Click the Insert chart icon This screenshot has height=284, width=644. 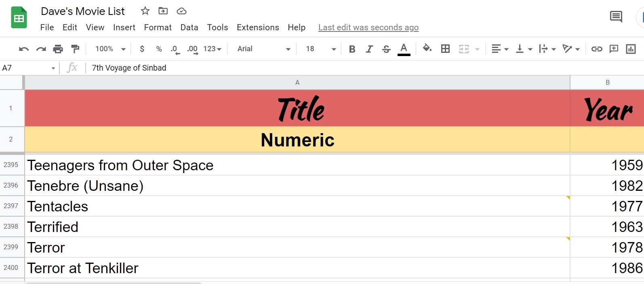631,49
